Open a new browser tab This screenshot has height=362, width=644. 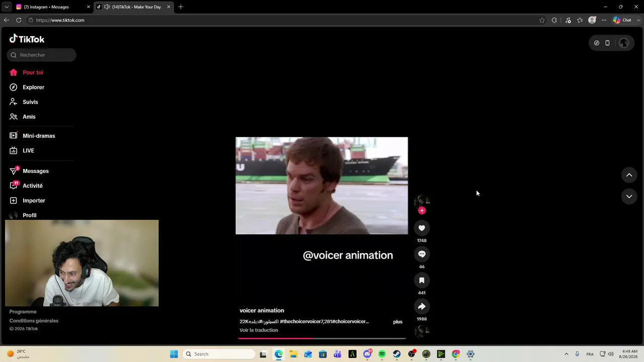tap(181, 7)
